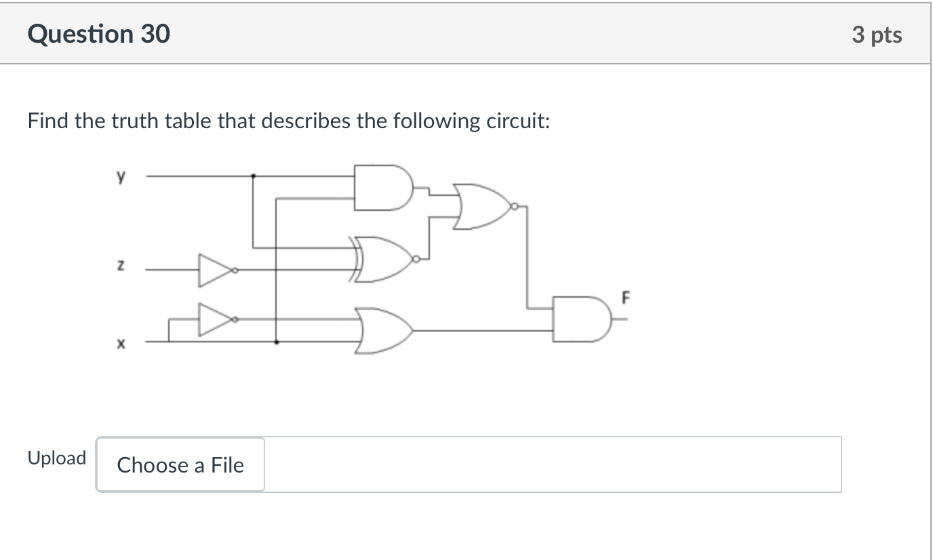Click the bubble on the z inverter output
Image resolution: width=933 pixels, height=560 pixels.
tap(234, 269)
